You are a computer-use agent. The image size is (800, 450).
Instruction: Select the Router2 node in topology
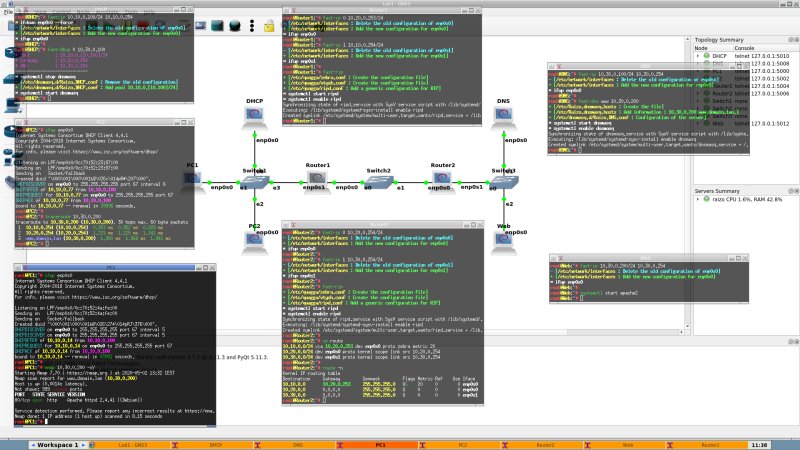click(442, 180)
